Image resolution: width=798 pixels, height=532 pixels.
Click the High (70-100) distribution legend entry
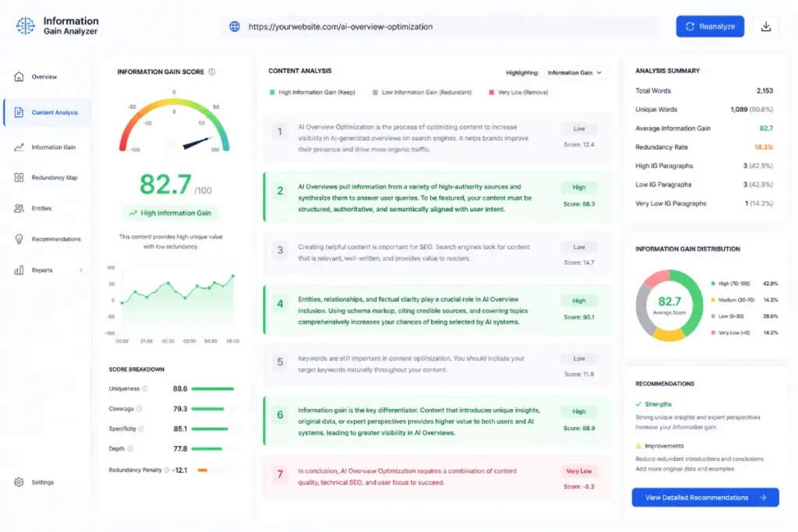coord(744,284)
